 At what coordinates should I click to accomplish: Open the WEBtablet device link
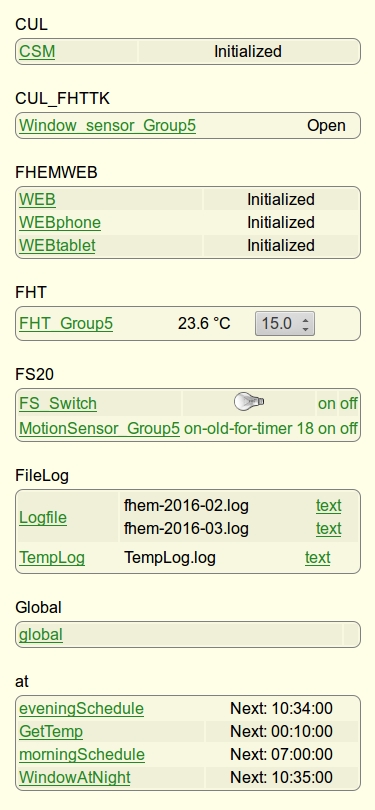coord(57,245)
